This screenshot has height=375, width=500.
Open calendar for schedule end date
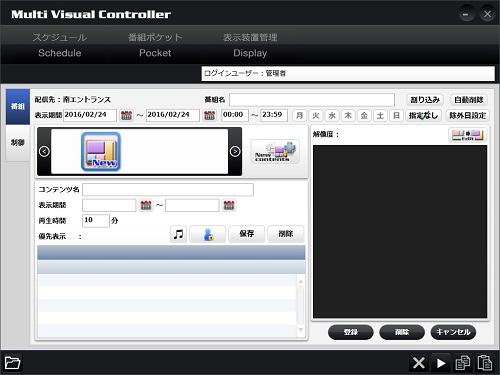[x=209, y=115]
